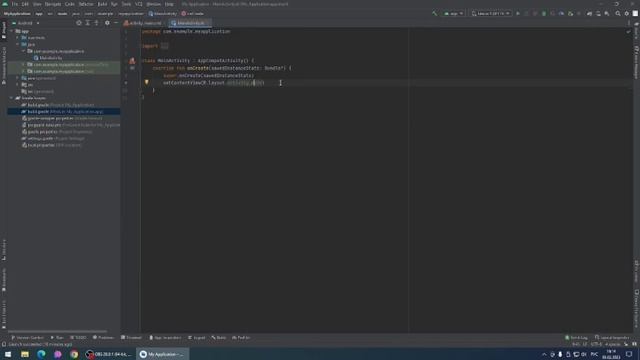Open the Navigate menu

point(53,4)
